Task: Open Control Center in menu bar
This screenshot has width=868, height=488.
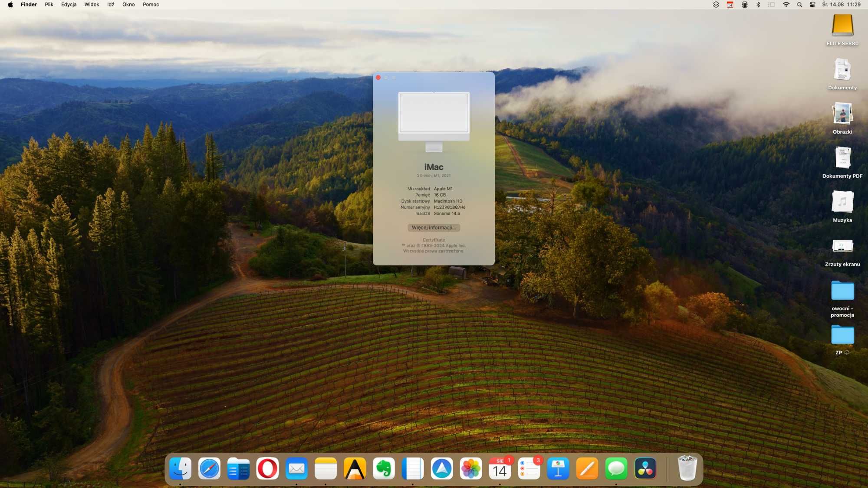Action: [812, 4]
